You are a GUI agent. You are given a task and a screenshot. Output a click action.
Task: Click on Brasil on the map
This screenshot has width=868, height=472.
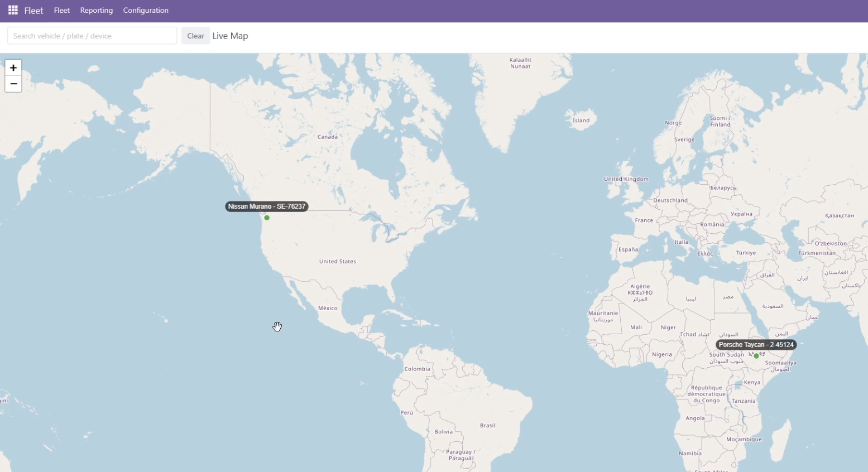click(x=487, y=425)
